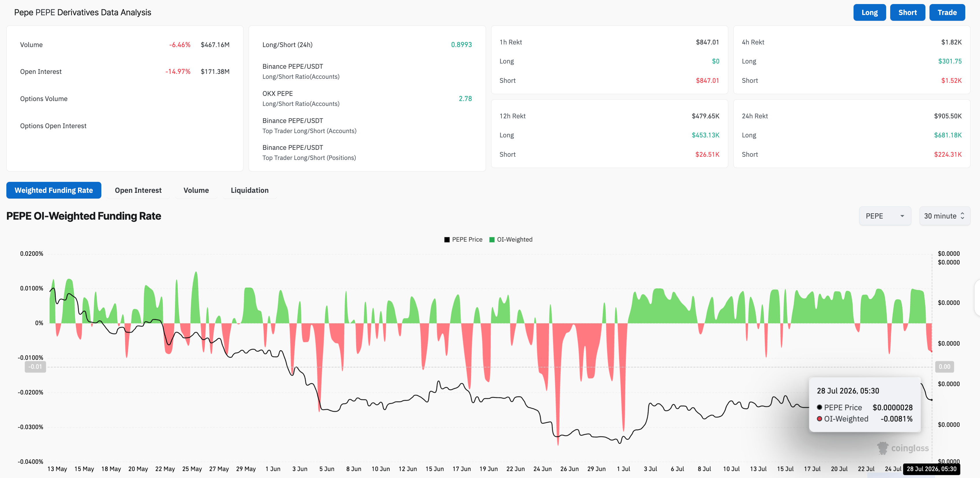The height and width of the screenshot is (478, 980).
Task: Click the Options Volume label
Action: click(44, 99)
